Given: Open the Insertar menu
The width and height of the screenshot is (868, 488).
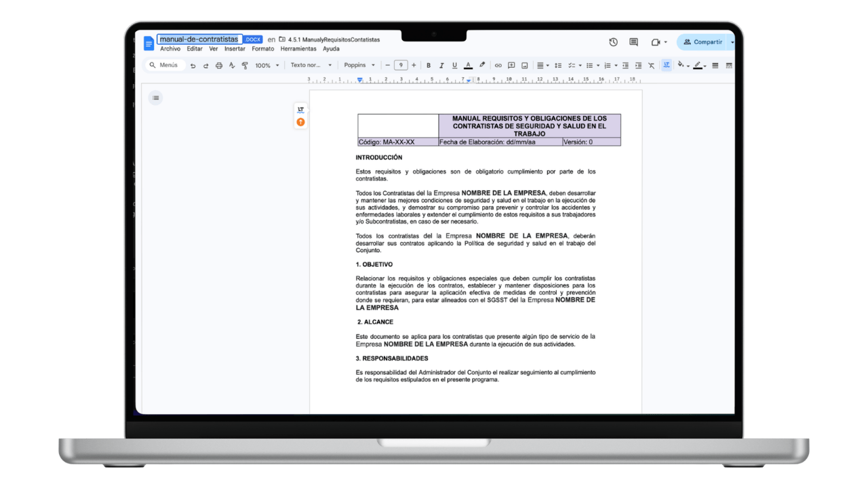Looking at the screenshot, I should coord(234,48).
